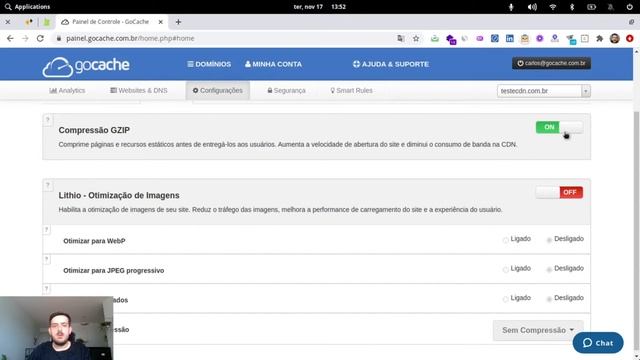
Task: Open the Minha Conta menu
Action: 273,64
